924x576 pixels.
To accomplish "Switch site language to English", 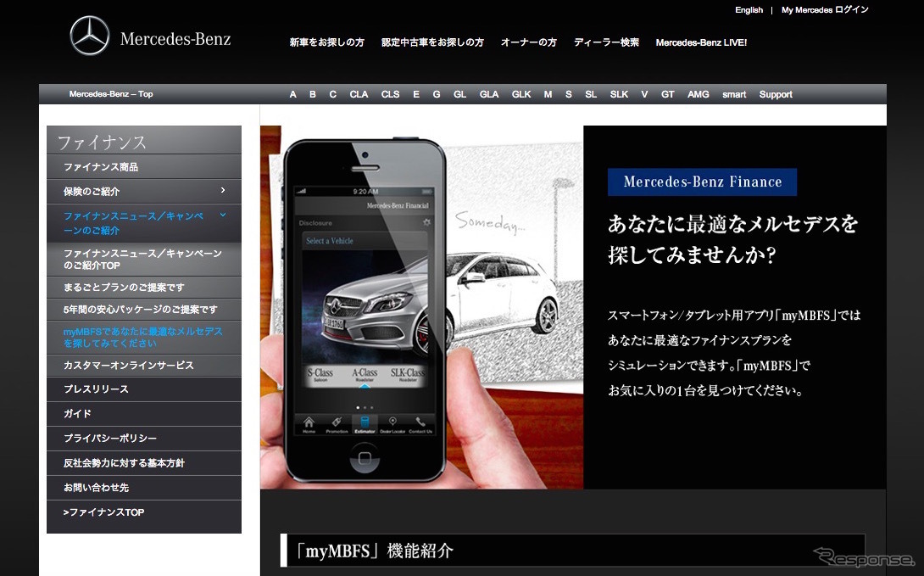I will pyautogui.click(x=749, y=10).
